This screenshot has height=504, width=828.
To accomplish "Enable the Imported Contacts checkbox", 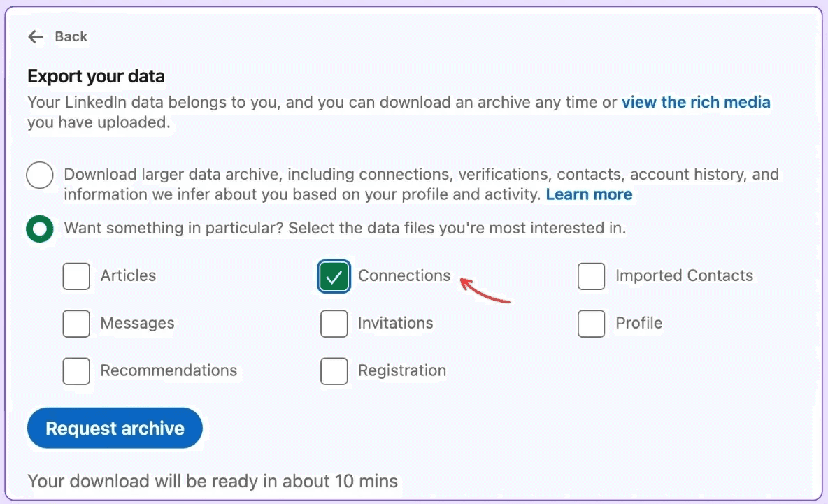I will tap(591, 276).
